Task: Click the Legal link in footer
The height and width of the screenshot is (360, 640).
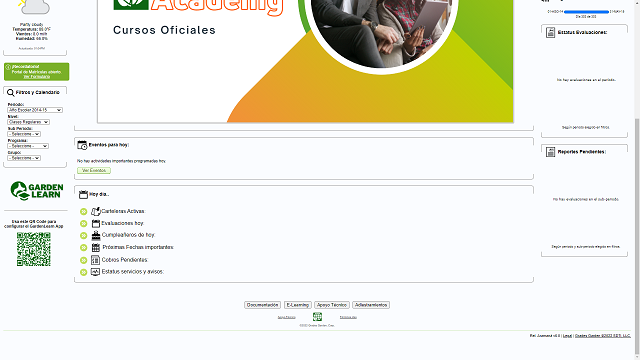Action: pos(567,336)
